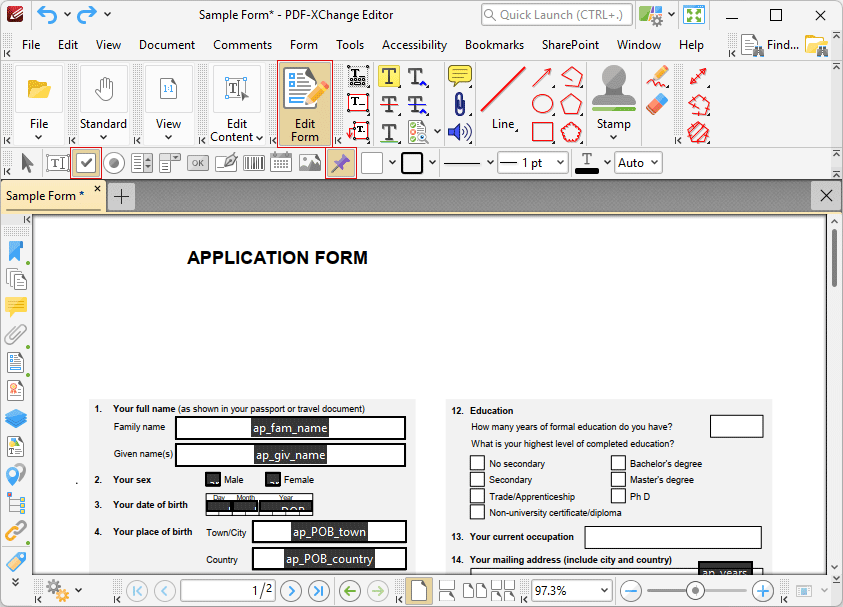Click the zoom slider handle
This screenshot has height=607, width=843.
pyautogui.click(x=695, y=591)
